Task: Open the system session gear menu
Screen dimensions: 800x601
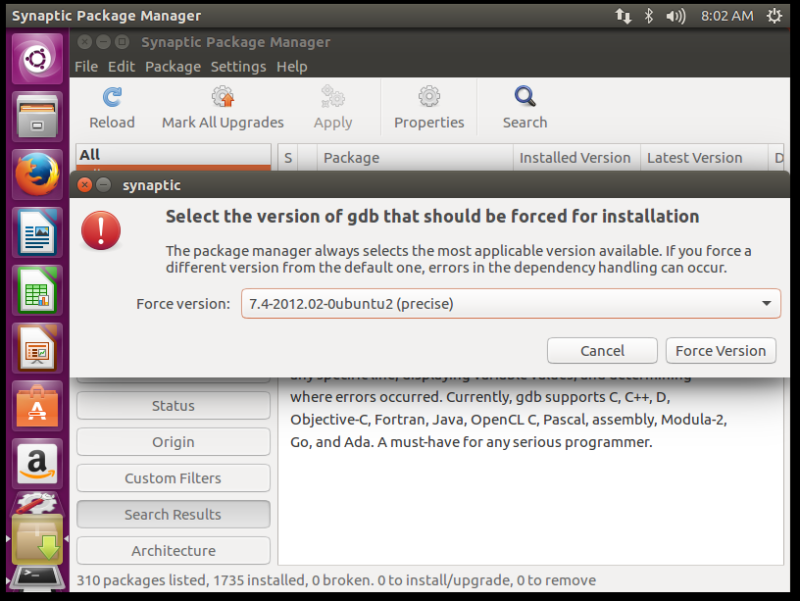Action: coord(774,16)
